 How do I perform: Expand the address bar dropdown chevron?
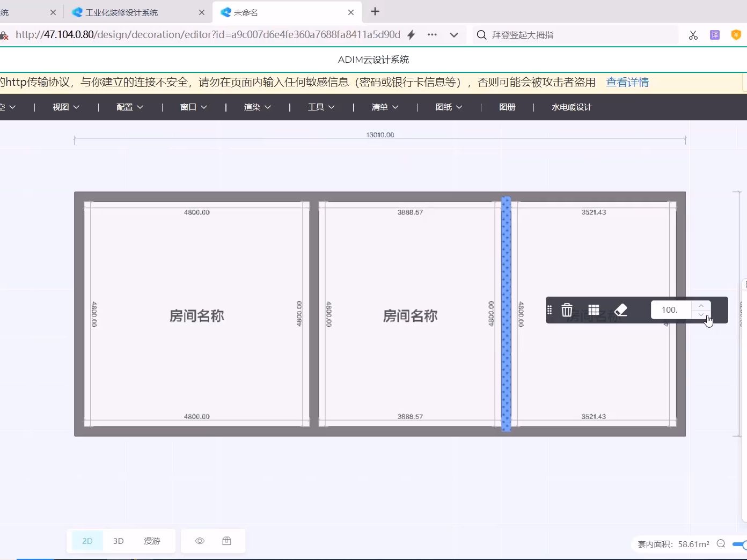(454, 35)
